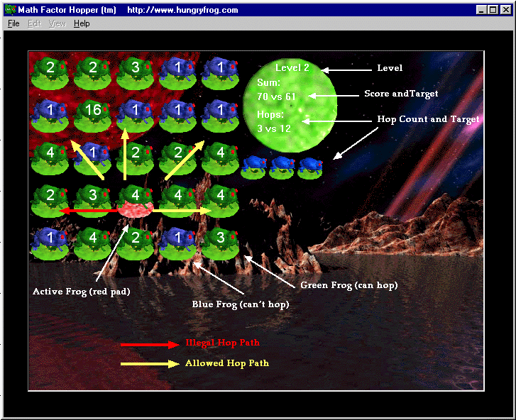This screenshot has width=516, height=420.
Task: Open the Help menu
Action: point(82,23)
